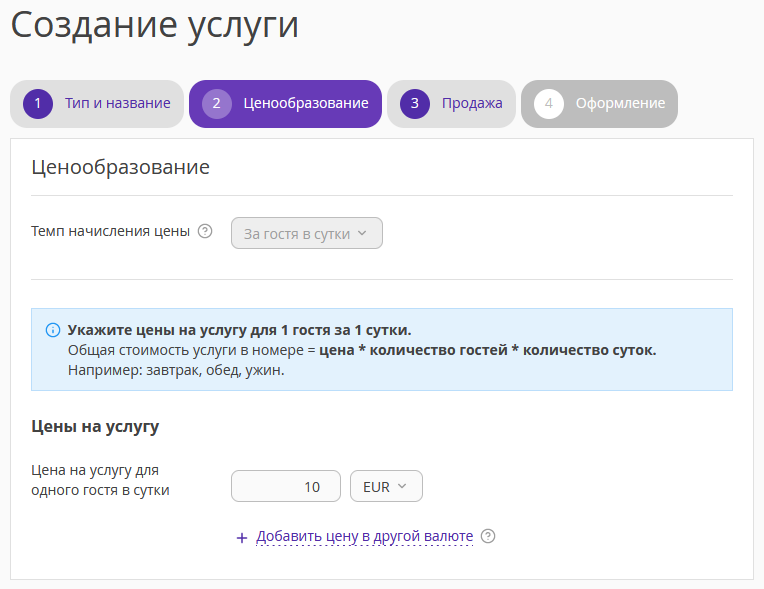Click the formula line Общая стоимость услуги
The height and width of the screenshot is (589, 764).
pyautogui.click(x=362, y=350)
